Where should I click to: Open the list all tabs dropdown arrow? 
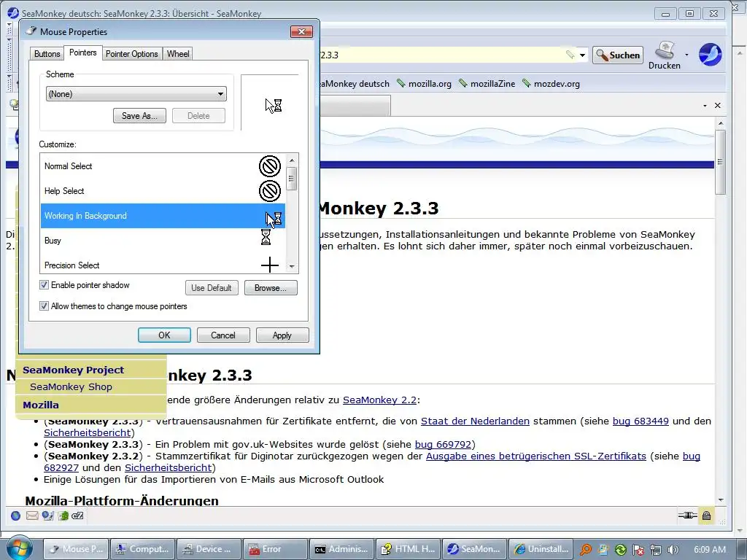tap(705, 105)
